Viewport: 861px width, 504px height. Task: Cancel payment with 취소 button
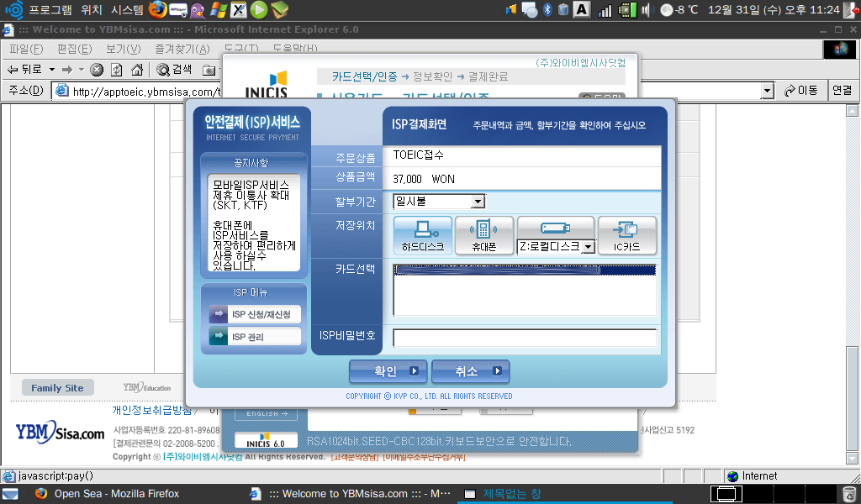(471, 371)
